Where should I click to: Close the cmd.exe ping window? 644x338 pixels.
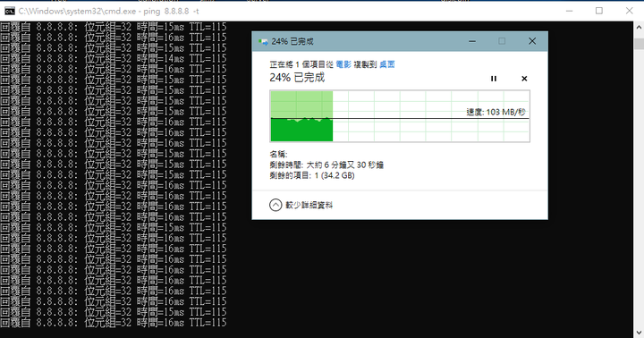point(629,11)
